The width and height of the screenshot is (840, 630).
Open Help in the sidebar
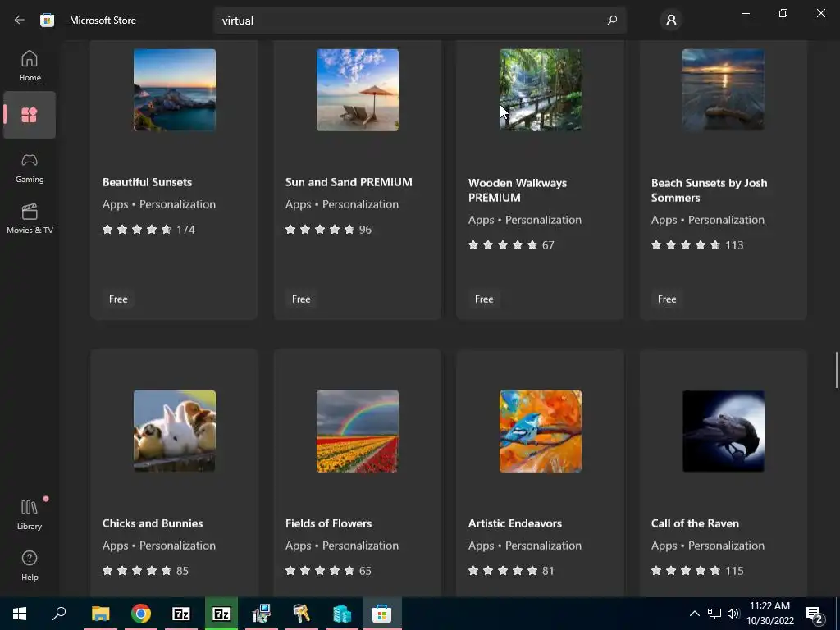click(30, 566)
